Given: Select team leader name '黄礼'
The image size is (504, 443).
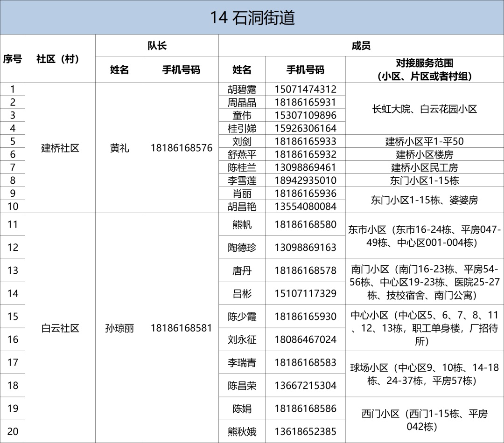Looking at the screenshot, I should (119, 148).
